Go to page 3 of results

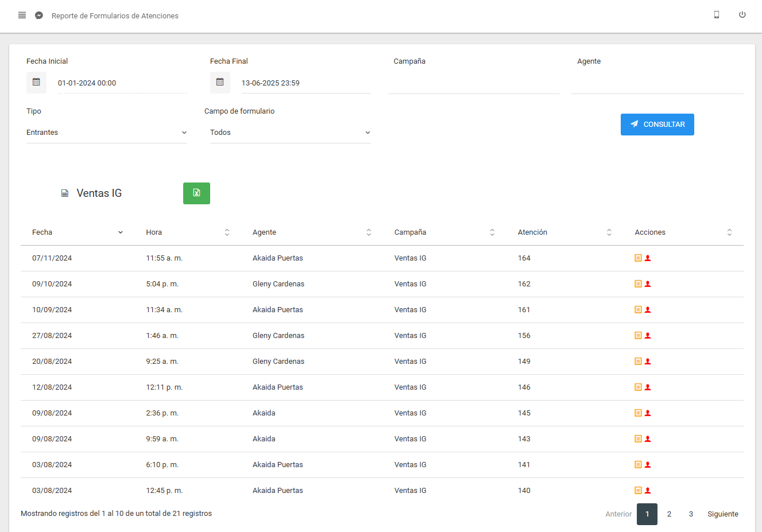click(x=691, y=514)
